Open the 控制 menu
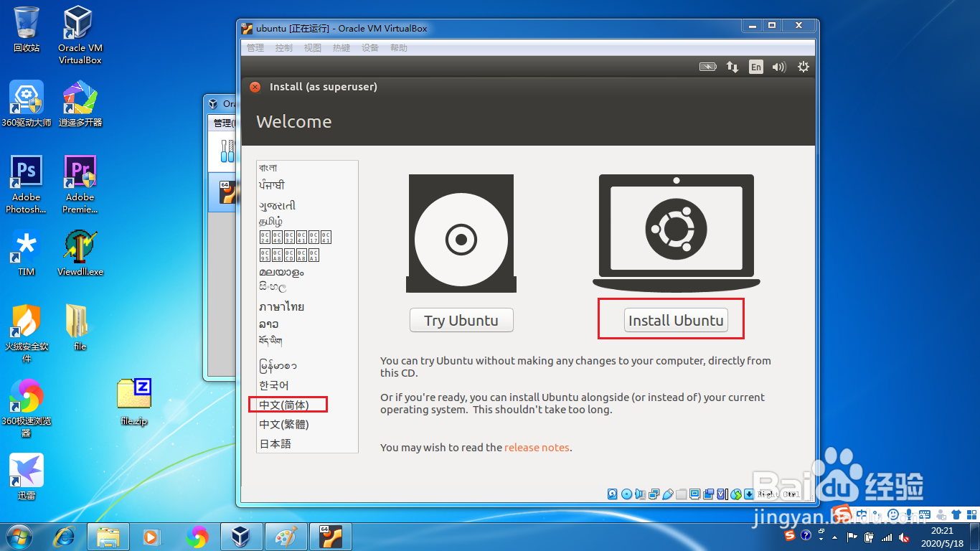The image size is (980, 551). [x=284, y=48]
